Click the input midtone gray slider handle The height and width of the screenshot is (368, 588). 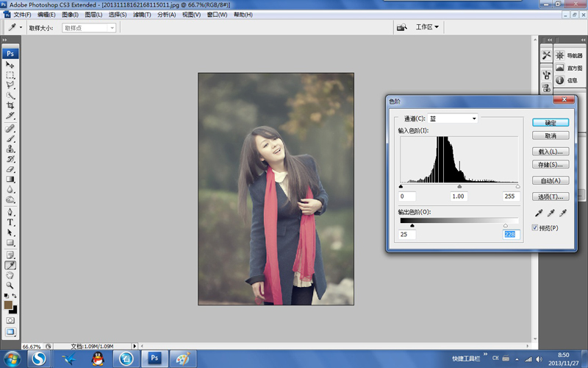459,186
